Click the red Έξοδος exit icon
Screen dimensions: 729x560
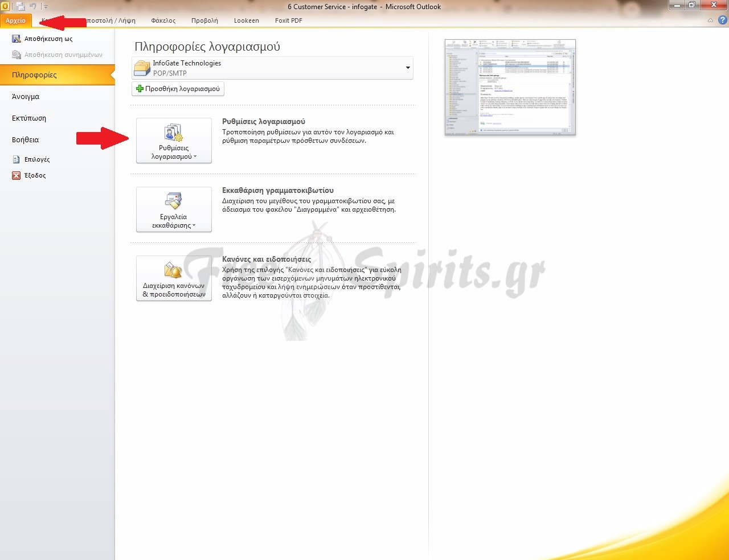[17, 175]
